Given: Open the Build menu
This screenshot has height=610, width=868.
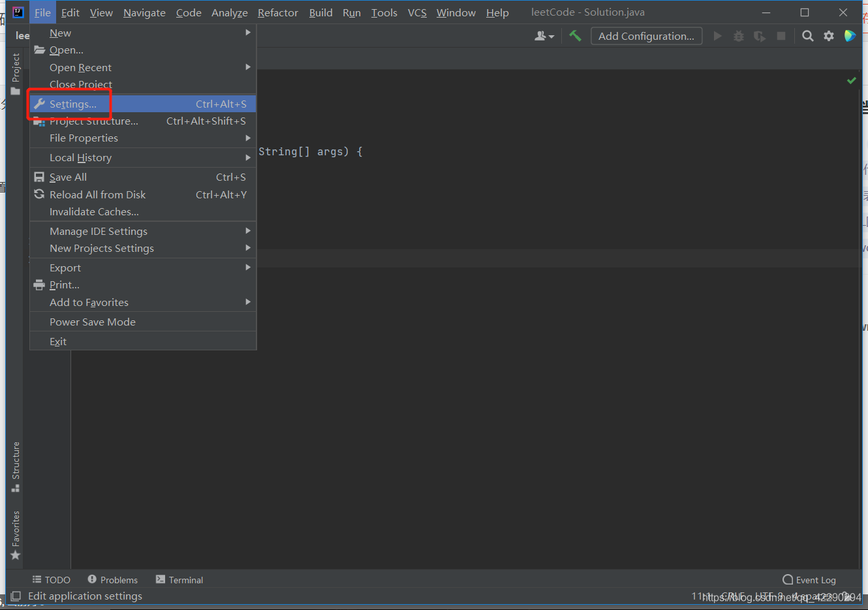Looking at the screenshot, I should (x=321, y=12).
